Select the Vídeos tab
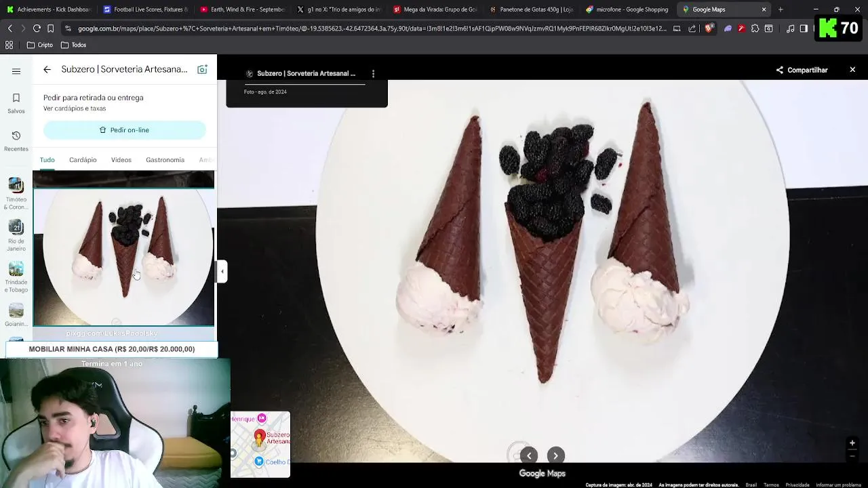The height and width of the screenshot is (488, 868). point(121,160)
